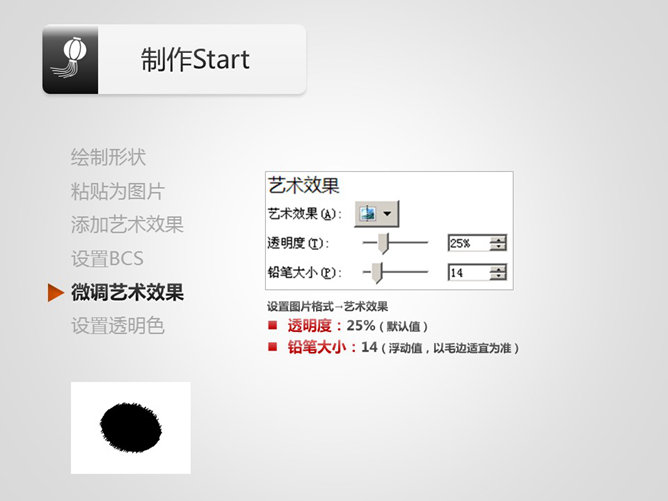
Task: Click the black ink blot sample image
Action: [130, 427]
